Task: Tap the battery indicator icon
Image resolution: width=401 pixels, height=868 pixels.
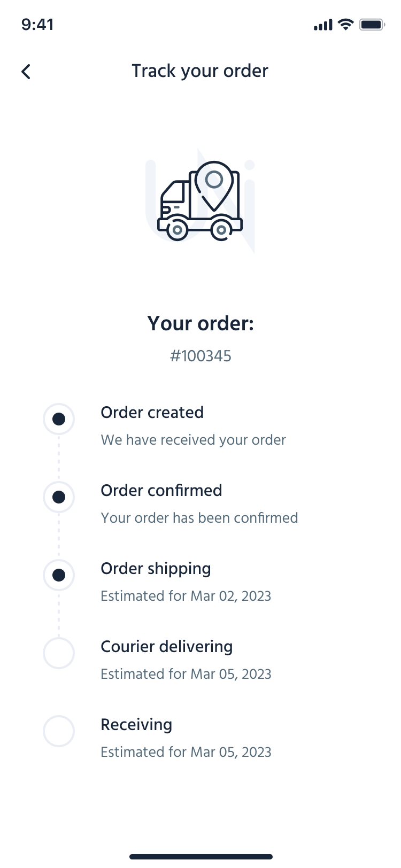Action: pos(372,25)
